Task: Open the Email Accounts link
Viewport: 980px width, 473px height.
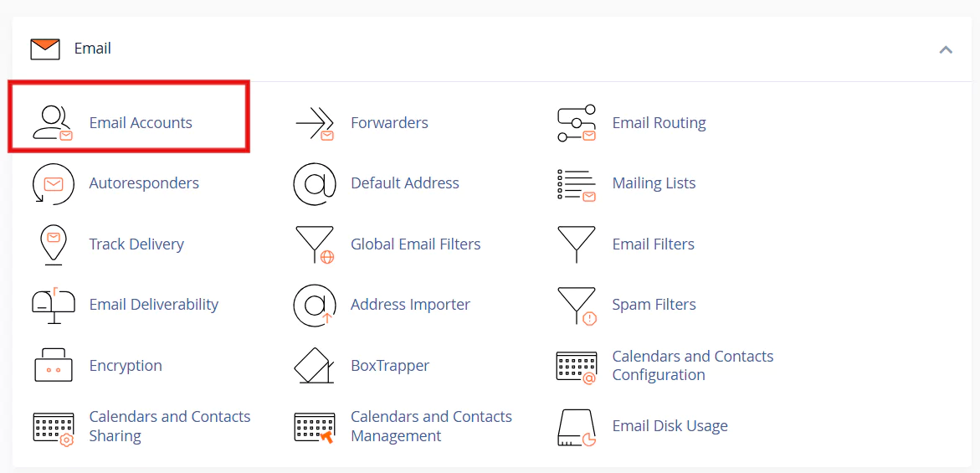Action: tap(141, 122)
